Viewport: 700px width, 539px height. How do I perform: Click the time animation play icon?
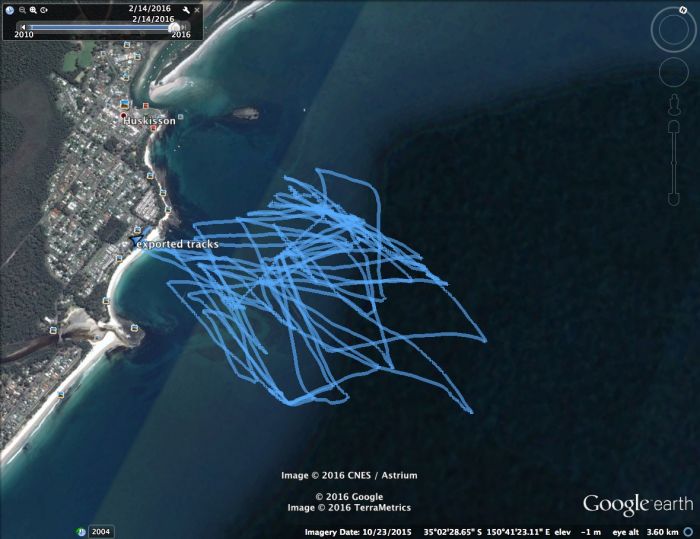click(x=44, y=10)
